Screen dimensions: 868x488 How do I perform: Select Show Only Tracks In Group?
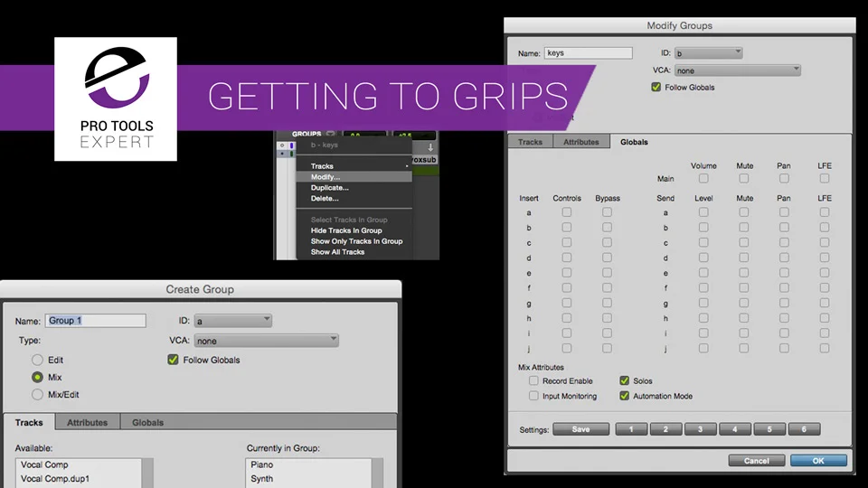pyautogui.click(x=354, y=241)
